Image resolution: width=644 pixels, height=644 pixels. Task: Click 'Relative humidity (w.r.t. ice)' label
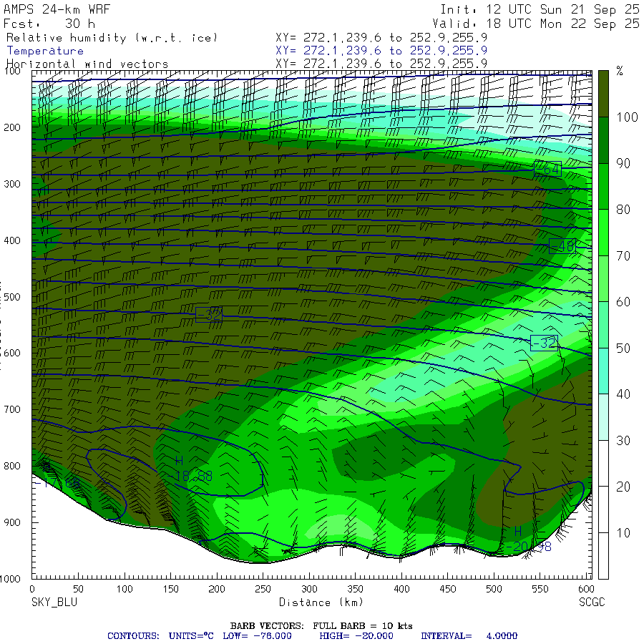pos(112,38)
